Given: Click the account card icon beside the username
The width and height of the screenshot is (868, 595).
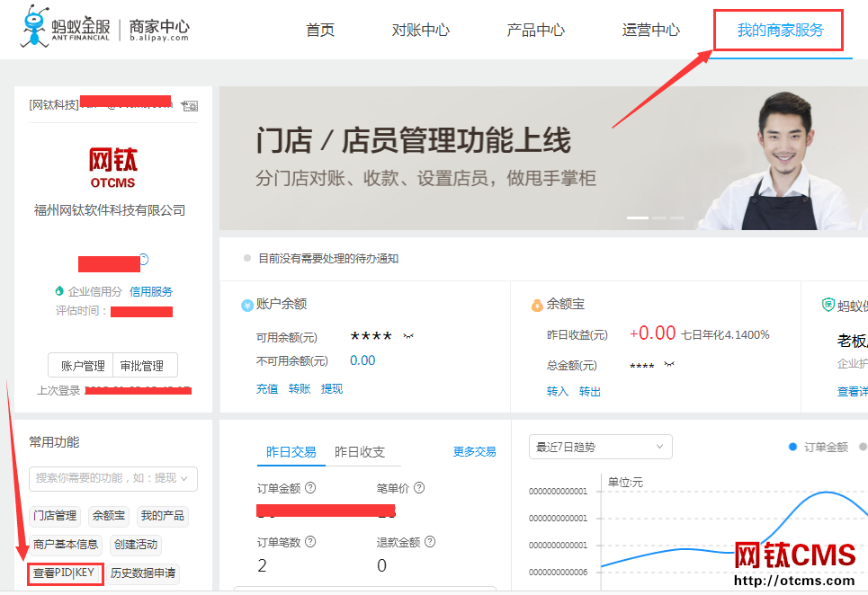Looking at the screenshot, I should pos(189,106).
